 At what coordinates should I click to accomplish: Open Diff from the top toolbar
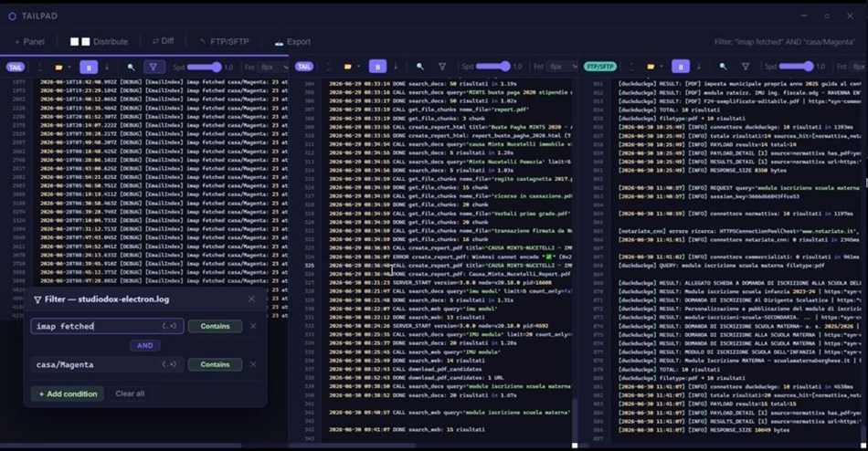[163, 41]
